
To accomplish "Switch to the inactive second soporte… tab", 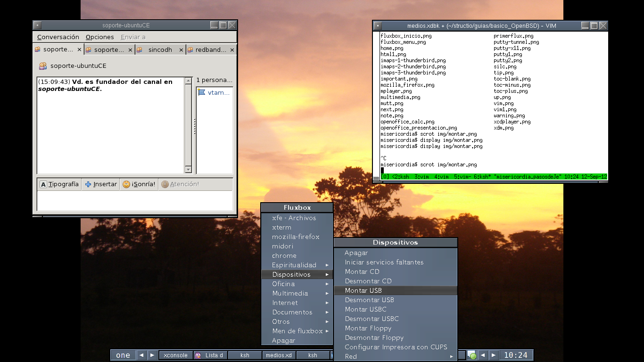I will click(x=109, y=49).
